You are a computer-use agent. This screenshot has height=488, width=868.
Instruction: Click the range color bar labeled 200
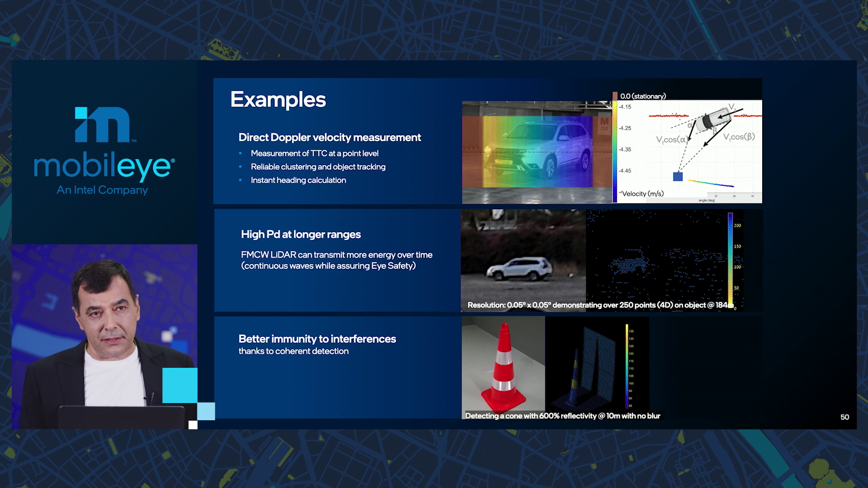(731, 260)
